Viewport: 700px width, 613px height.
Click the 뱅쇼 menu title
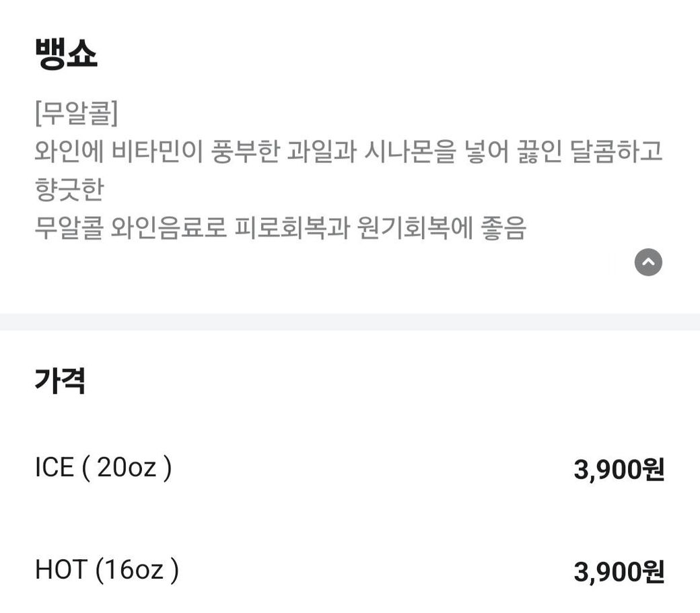point(66,55)
